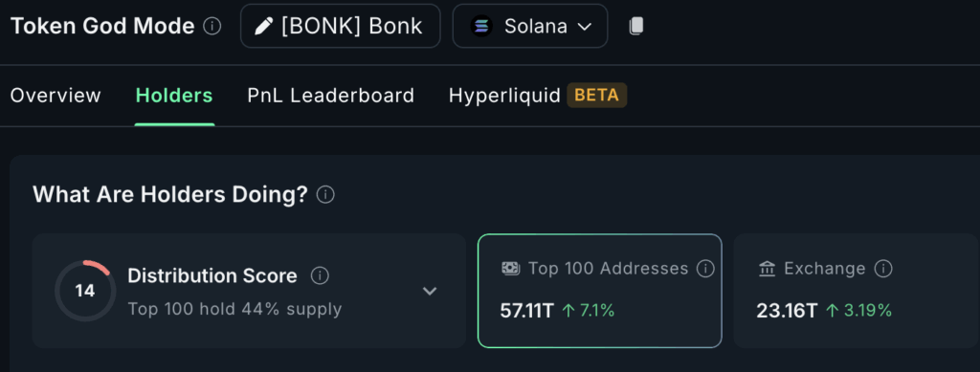This screenshot has height=372, width=980.
Task: Click the pencil edit icon before [BONK]
Action: pyautogui.click(x=264, y=26)
